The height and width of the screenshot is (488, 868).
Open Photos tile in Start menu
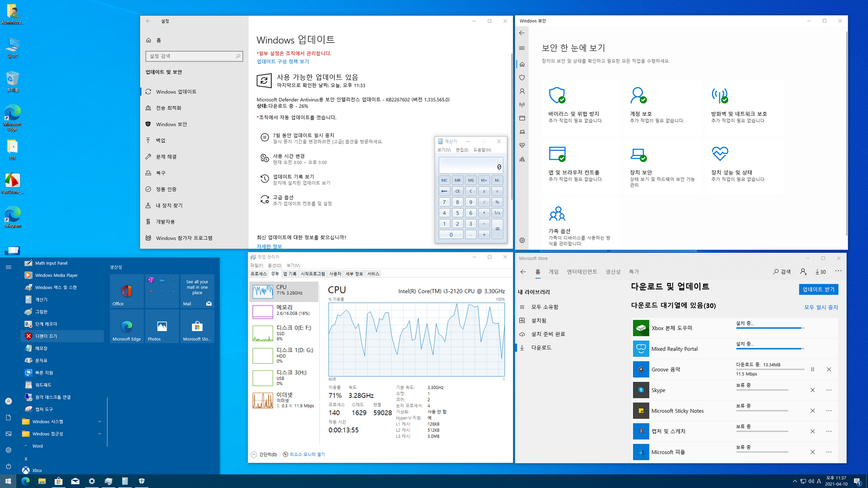click(x=162, y=326)
